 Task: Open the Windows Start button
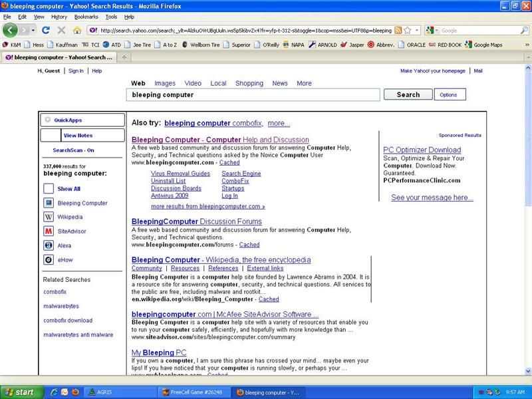(x=22, y=392)
